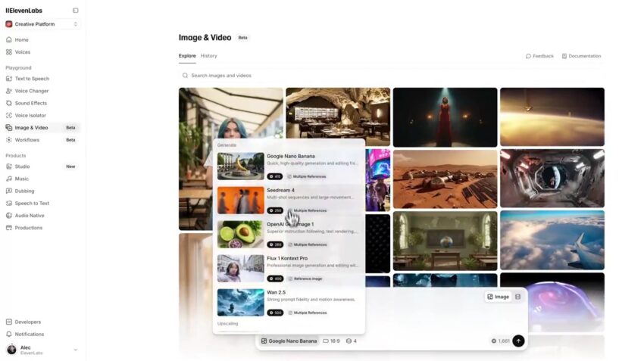Click the Speech to Text icon

(9, 204)
